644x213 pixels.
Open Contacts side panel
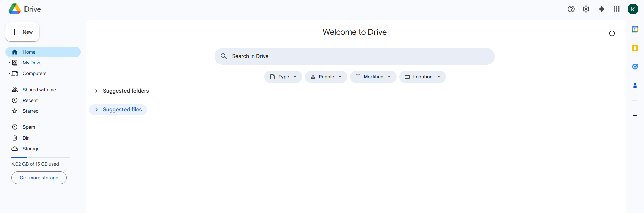pos(635,86)
